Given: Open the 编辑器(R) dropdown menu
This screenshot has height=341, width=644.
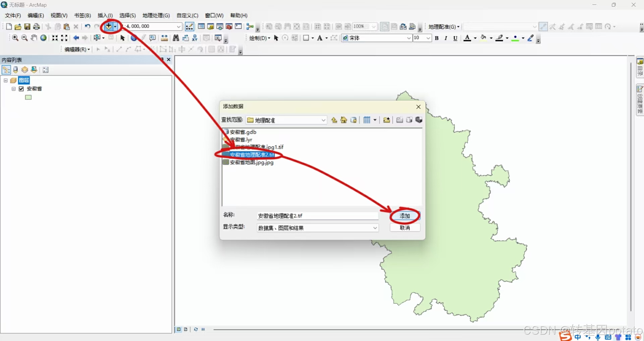Looking at the screenshot, I should (x=77, y=49).
